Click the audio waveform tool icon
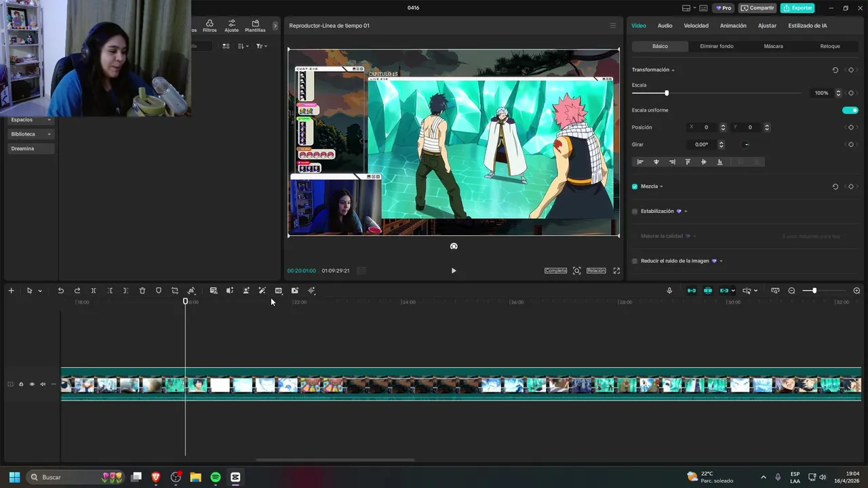The height and width of the screenshot is (488, 868). (311, 291)
